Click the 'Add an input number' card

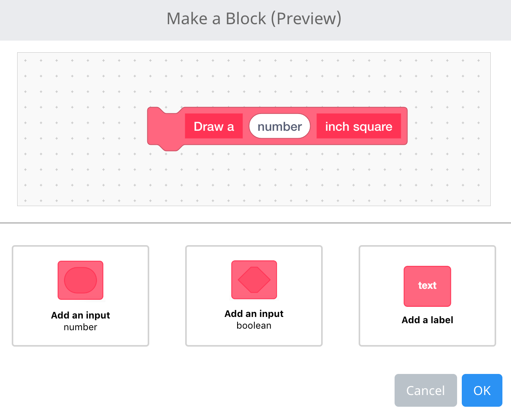(80, 296)
